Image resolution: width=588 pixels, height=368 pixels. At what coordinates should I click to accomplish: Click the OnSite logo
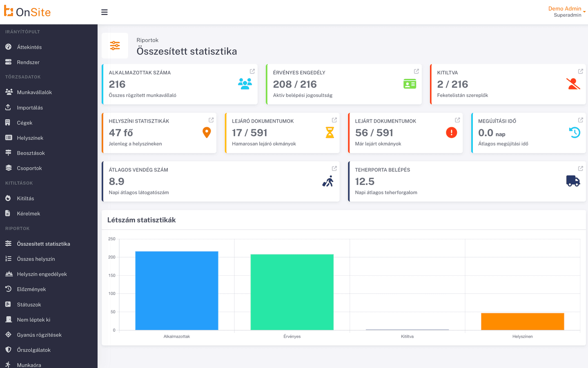[27, 12]
